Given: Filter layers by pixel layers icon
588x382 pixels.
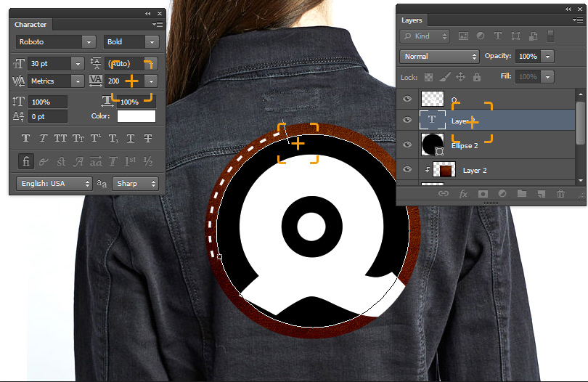Looking at the screenshot, I should (x=463, y=36).
